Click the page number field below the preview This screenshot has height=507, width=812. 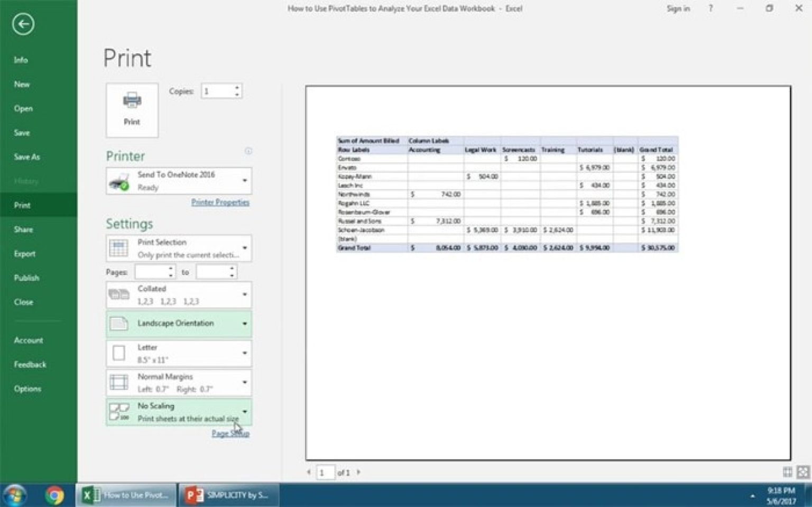click(x=325, y=472)
